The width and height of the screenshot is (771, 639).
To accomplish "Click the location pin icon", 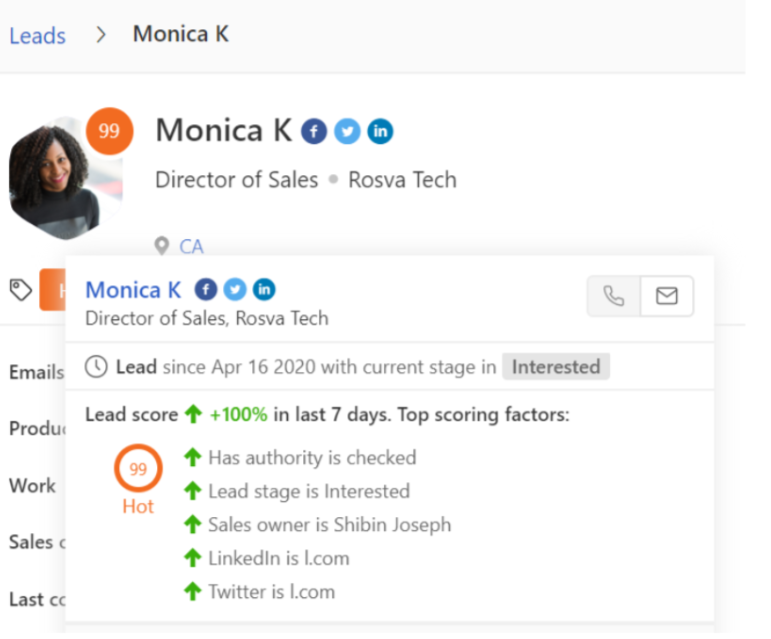I will point(162,246).
